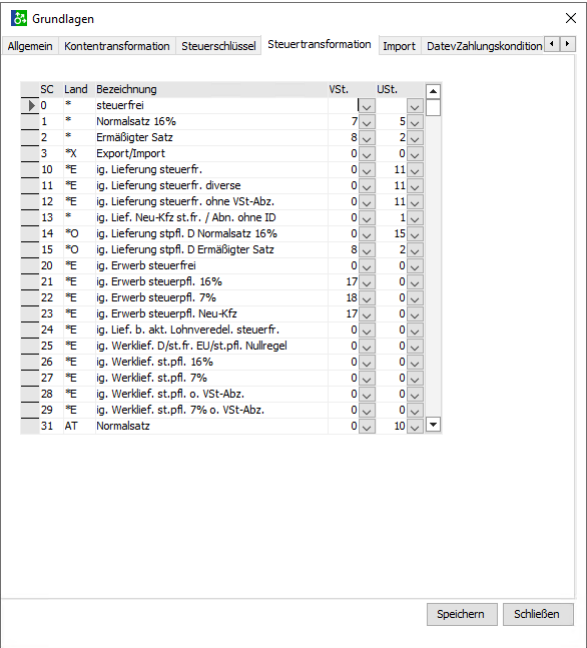The width and height of the screenshot is (587, 648).
Task: Open VSt. dropdown for SC 15 row
Action: point(367,250)
